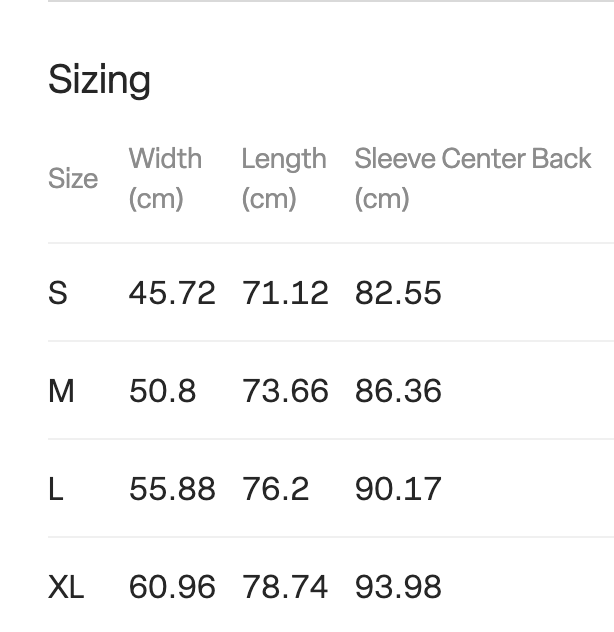
Task: Click the Width (cm) column header
Action: 165,178
